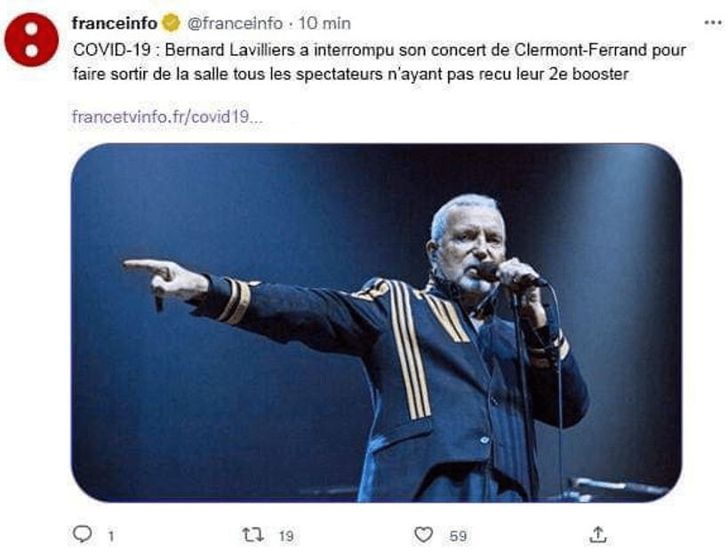
Task: Click the franceinfo display name
Action: click(114, 23)
